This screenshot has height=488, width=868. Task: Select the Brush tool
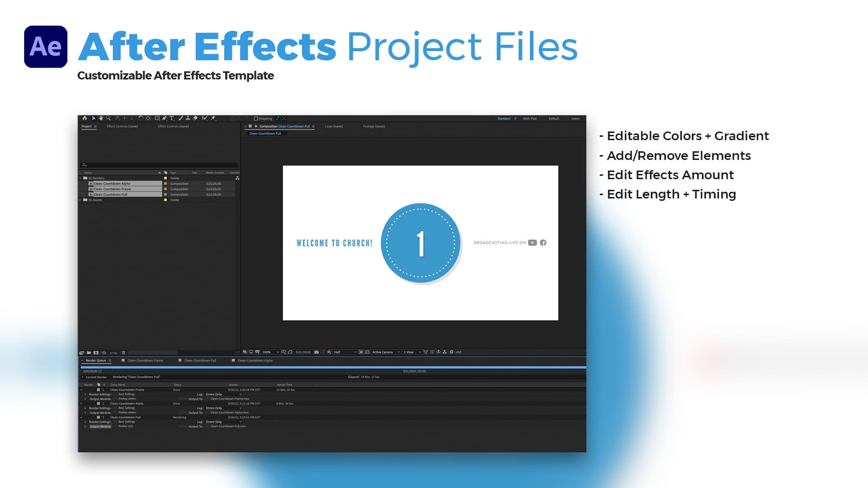[181, 118]
